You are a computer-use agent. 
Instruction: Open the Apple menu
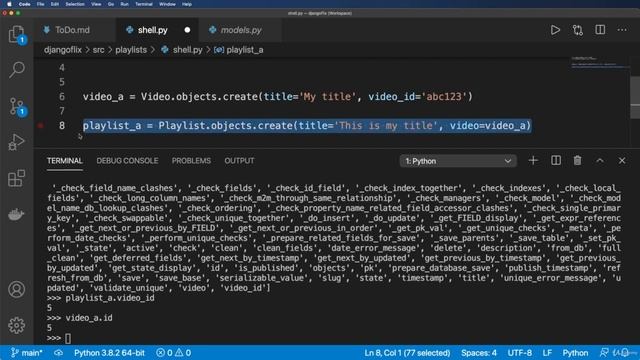tap(9, 4)
